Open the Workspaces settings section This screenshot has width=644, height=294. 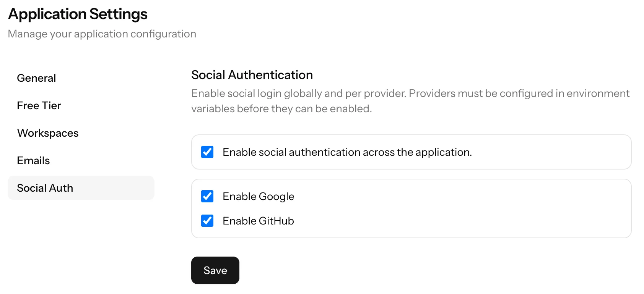coord(47,133)
